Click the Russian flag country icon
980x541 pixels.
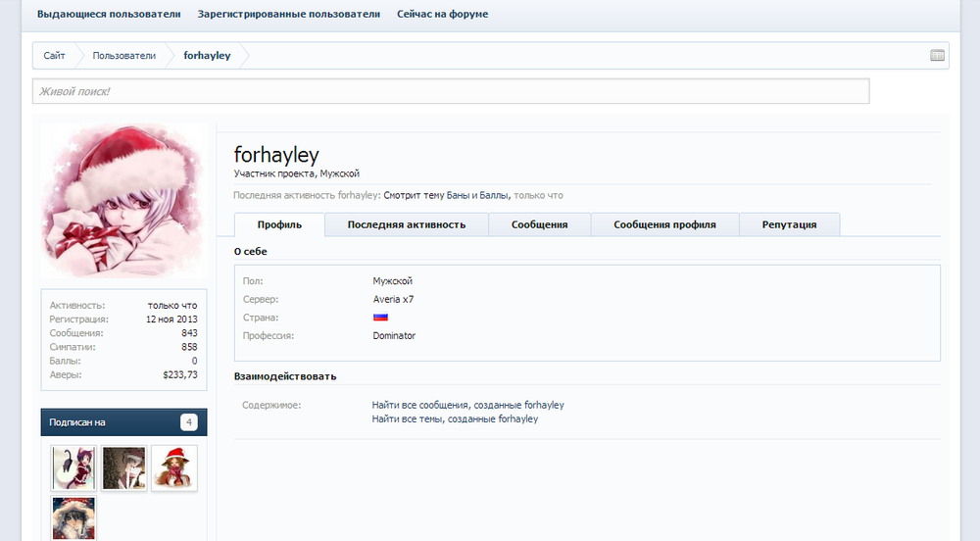coord(380,318)
